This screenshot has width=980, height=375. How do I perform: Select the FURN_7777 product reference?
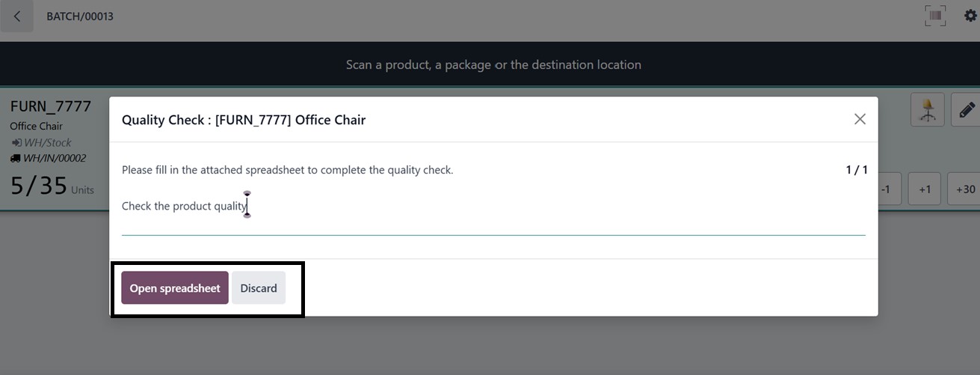click(51, 106)
